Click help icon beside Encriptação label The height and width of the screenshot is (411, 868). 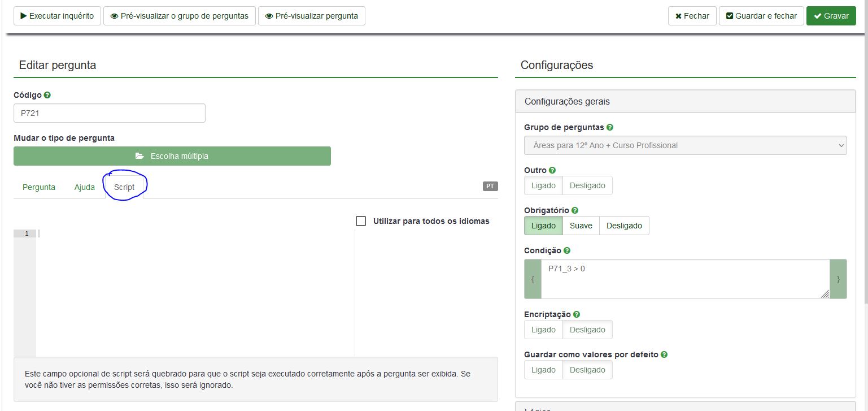tap(577, 314)
